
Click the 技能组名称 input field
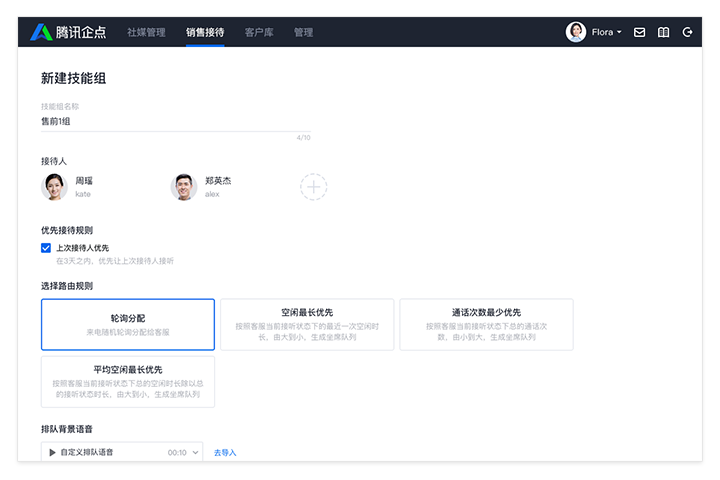(x=175, y=122)
